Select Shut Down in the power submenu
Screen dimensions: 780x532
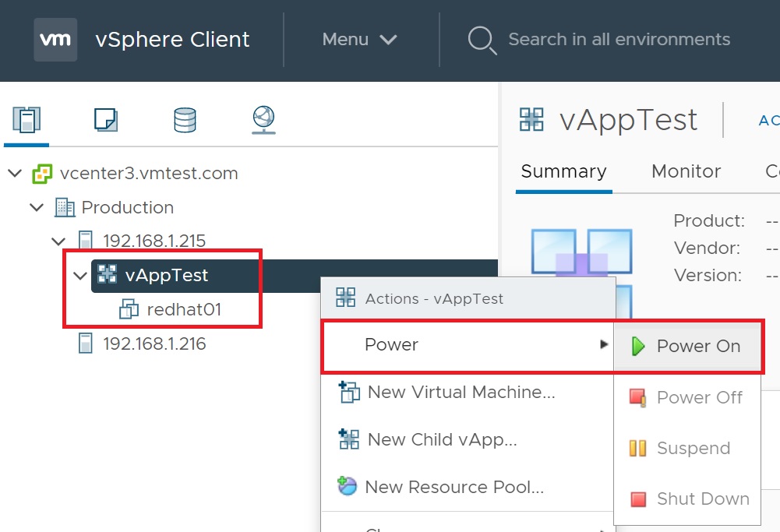tap(687, 499)
